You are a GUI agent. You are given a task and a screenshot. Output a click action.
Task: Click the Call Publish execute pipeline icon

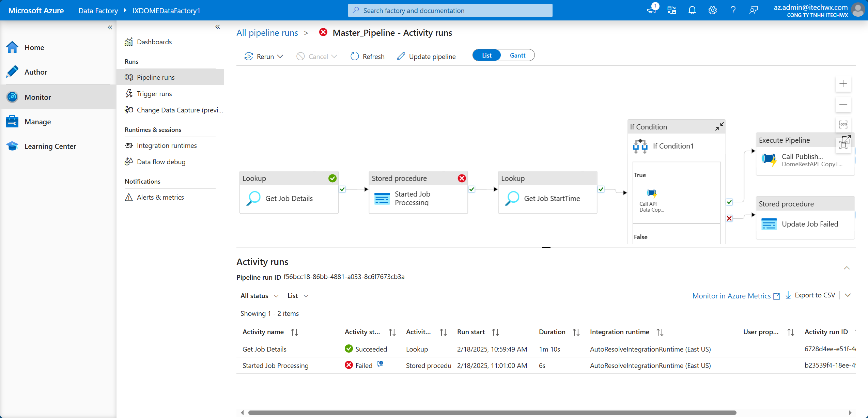769,159
